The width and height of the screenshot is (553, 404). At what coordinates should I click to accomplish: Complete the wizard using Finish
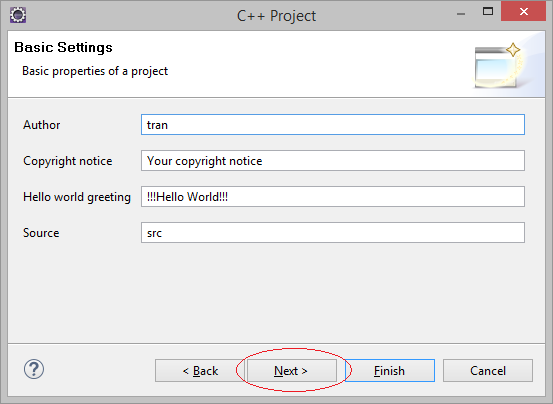pos(390,371)
